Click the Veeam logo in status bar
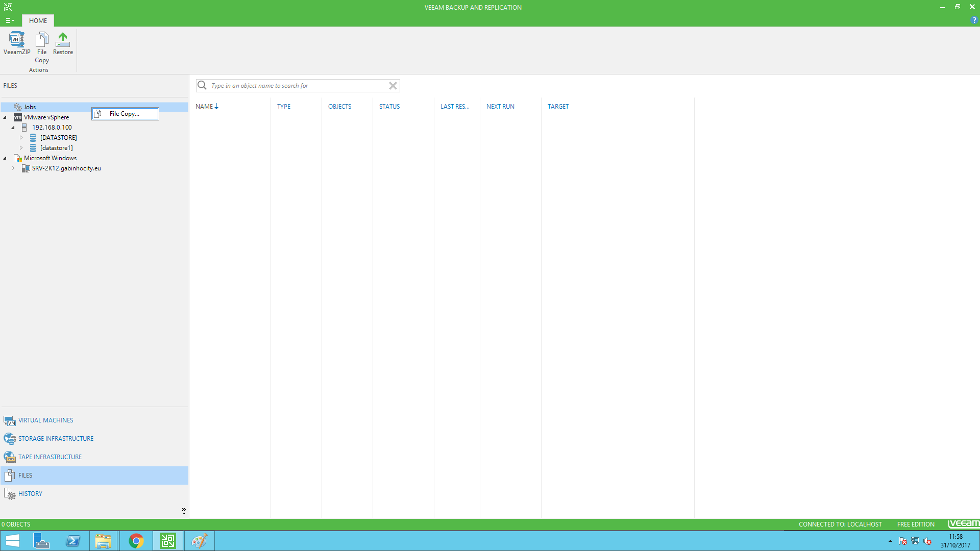 pos(964,524)
